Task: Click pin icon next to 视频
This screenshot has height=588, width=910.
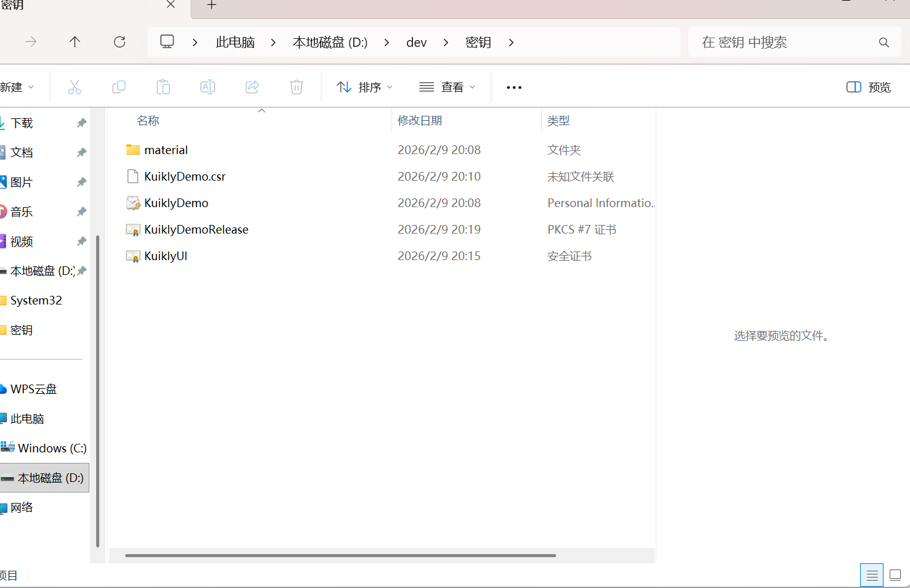Action: 81,242
